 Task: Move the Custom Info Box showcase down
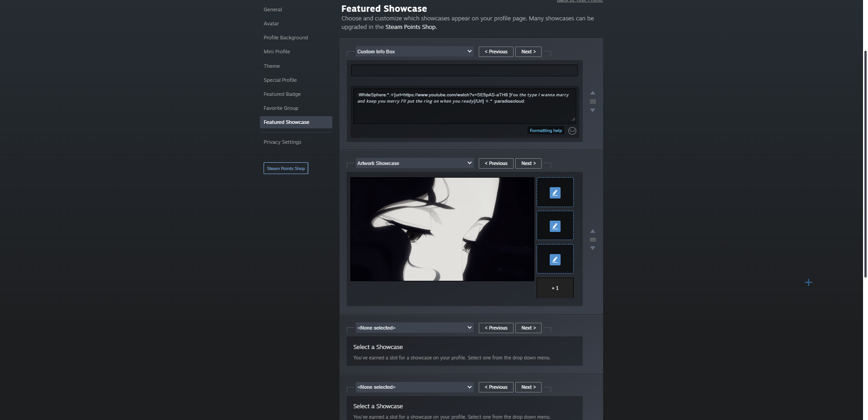593,110
